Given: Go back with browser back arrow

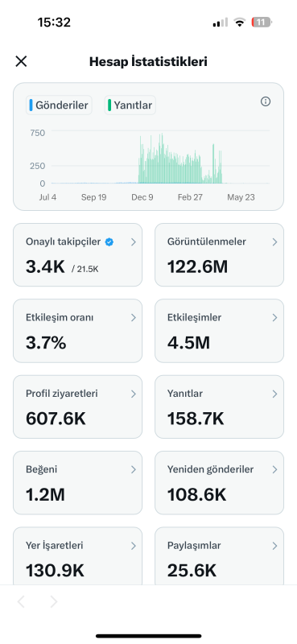Looking at the screenshot, I should pyautogui.click(x=22, y=601).
